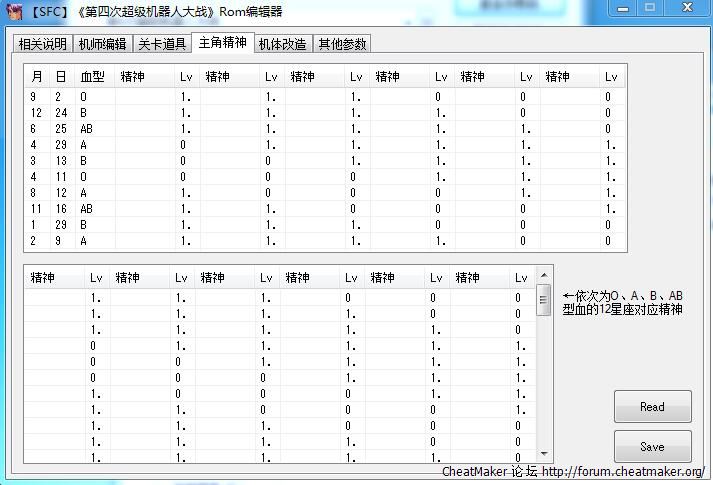Maximize the Rom editor window

coord(650,8)
